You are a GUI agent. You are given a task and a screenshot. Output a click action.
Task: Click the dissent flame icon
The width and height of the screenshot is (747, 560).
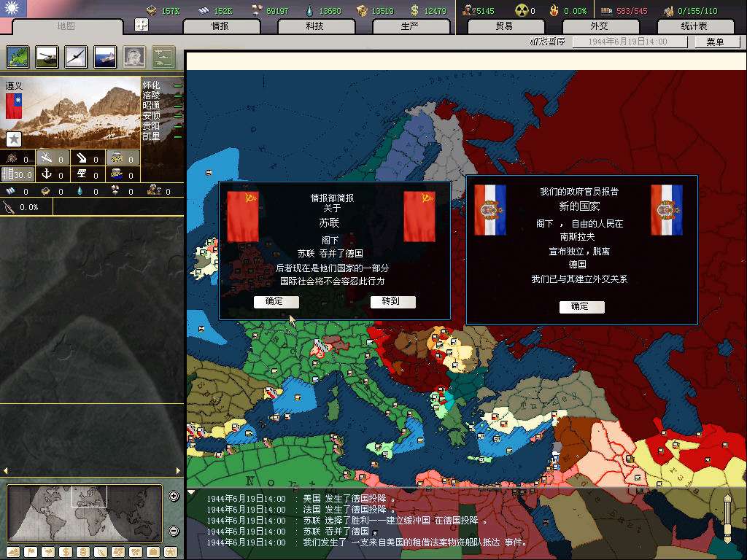[554, 10]
